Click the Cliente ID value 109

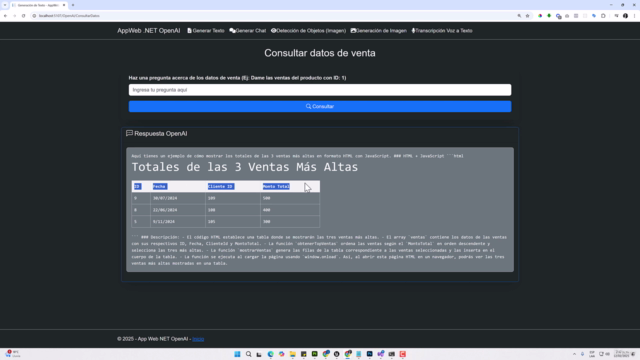211,198
